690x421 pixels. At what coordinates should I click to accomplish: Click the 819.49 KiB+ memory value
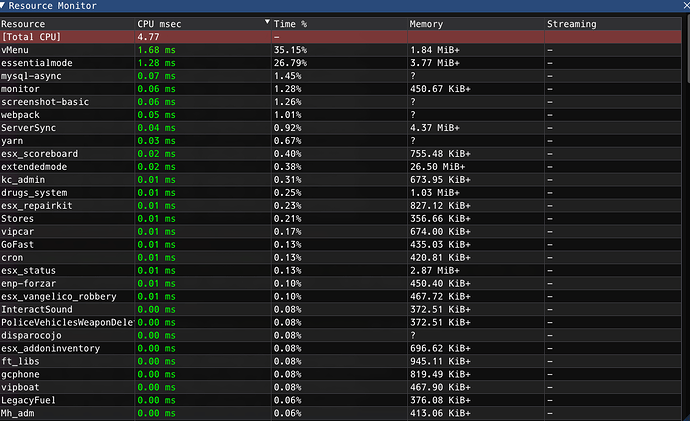click(440, 374)
